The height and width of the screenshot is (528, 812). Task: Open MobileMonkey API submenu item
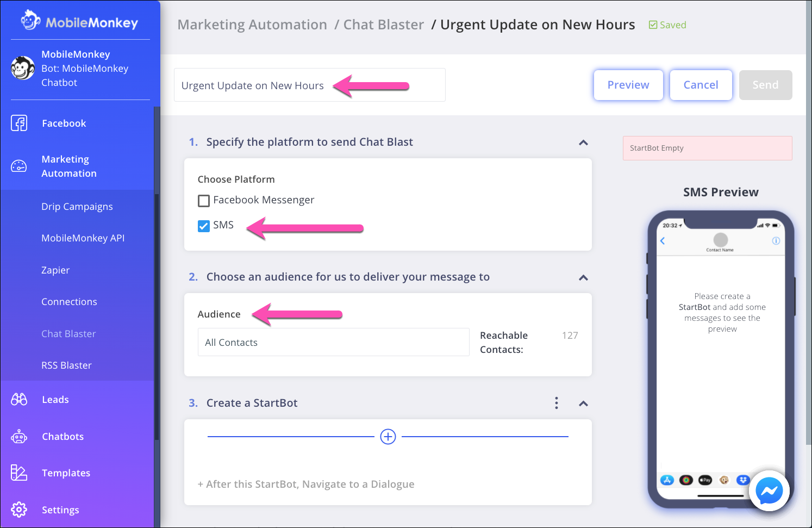click(83, 238)
